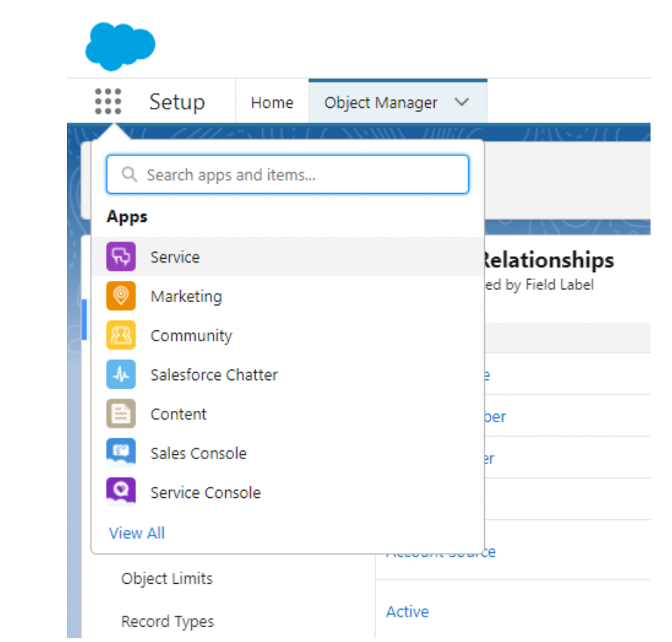Launch the Marketing app from list
The width and height of the screenshot is (672, 642).
point(186,296)
